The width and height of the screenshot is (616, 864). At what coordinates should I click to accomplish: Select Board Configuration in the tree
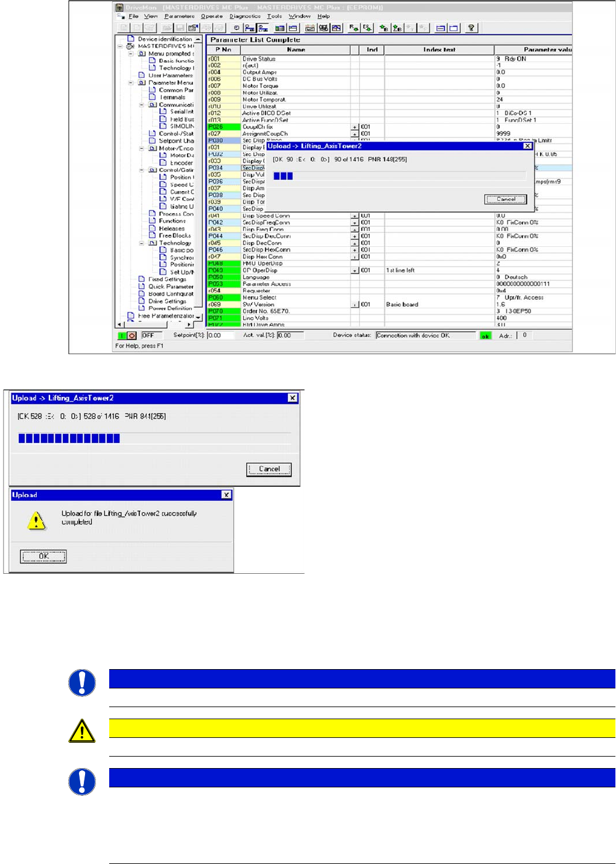pos(171,294)
